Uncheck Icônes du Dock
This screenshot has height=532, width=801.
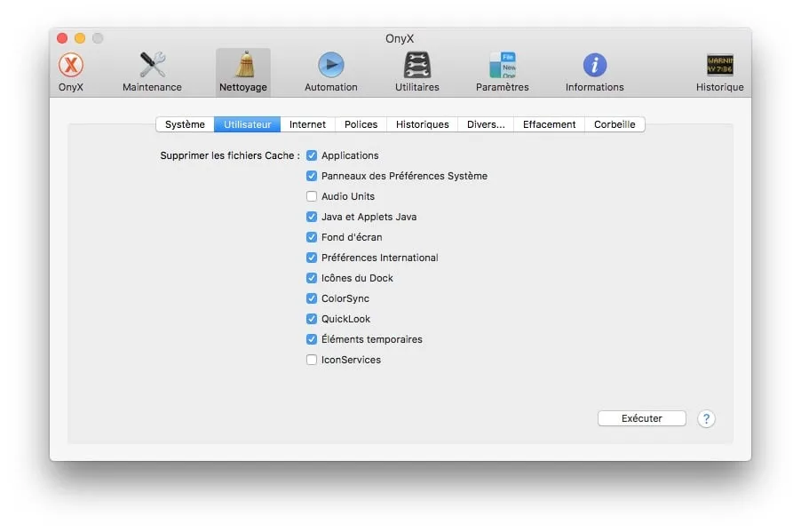(x=312, y=278)
